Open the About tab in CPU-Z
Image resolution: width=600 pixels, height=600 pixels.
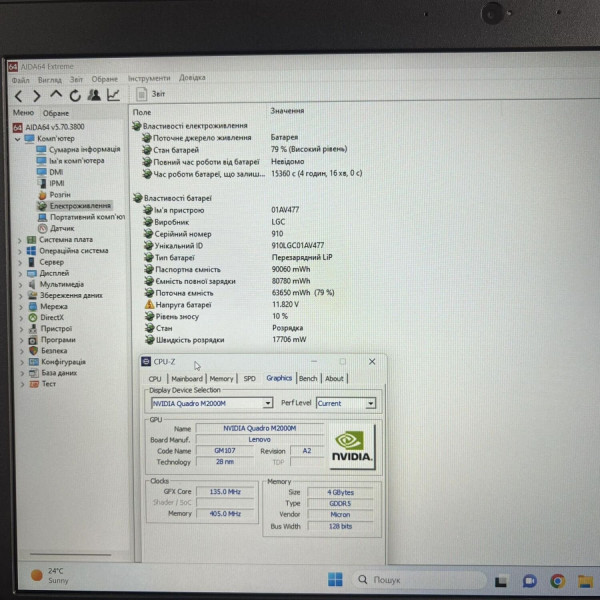click(x=334, y=378)
